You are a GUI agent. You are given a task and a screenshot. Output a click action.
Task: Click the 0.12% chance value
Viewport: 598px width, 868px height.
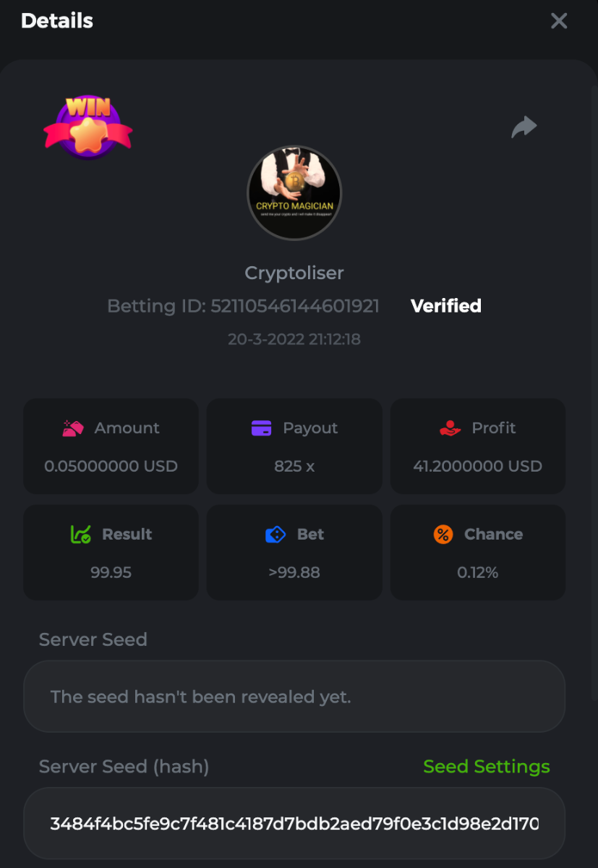477,572
